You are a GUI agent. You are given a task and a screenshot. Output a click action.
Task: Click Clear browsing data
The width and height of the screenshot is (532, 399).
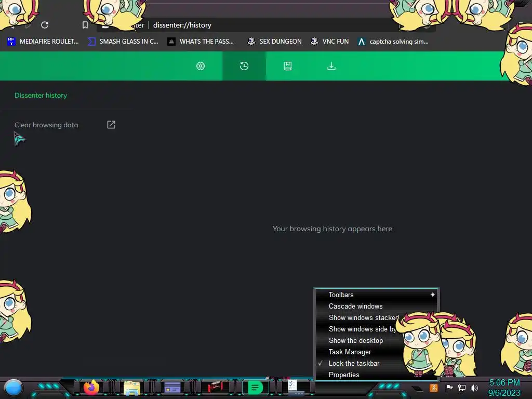pos(46,125)
